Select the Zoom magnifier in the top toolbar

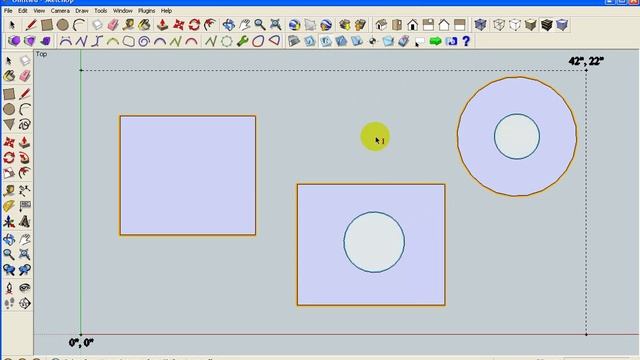coord(260,25)
